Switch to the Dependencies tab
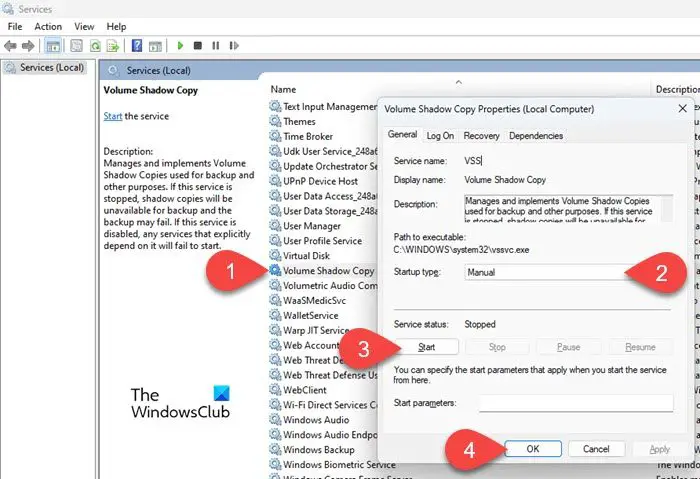Screen dimensions: 700x479 [536, 136]
